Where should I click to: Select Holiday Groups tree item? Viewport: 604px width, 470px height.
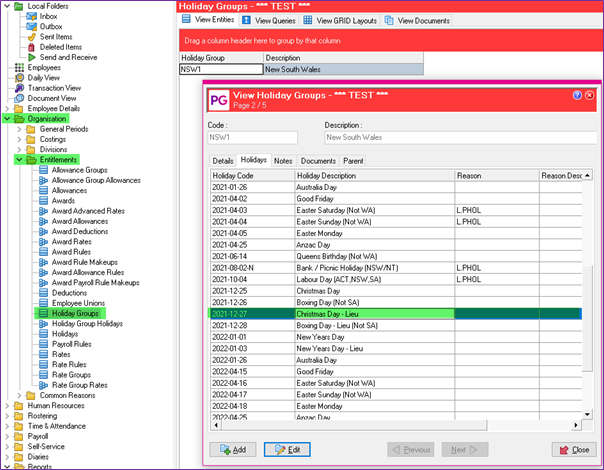click(x=78, y=313)
